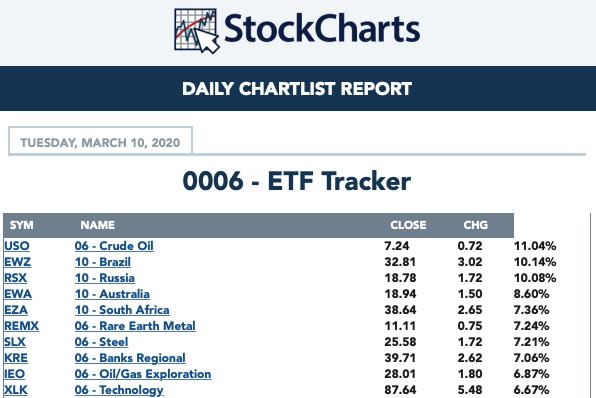Open the EWZ symbol link
Viewport: 596px width, 398px height.
17,262
